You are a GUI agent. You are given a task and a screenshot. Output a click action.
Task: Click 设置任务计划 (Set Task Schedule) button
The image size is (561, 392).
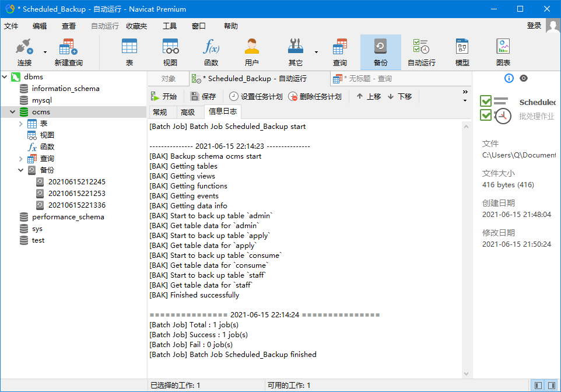coord(256,97)
